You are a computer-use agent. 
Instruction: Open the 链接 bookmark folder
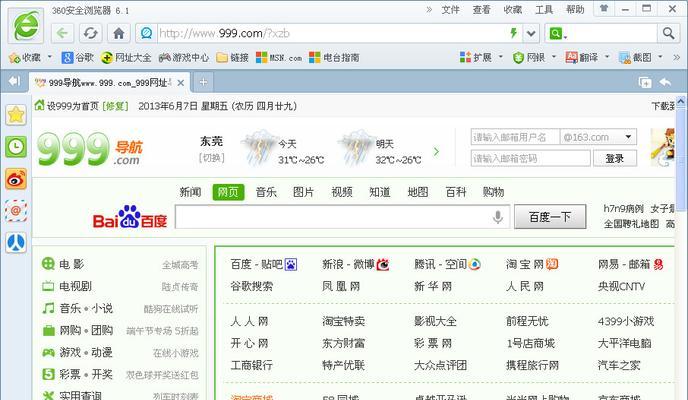pyautogui.click(x=233, y=57)
